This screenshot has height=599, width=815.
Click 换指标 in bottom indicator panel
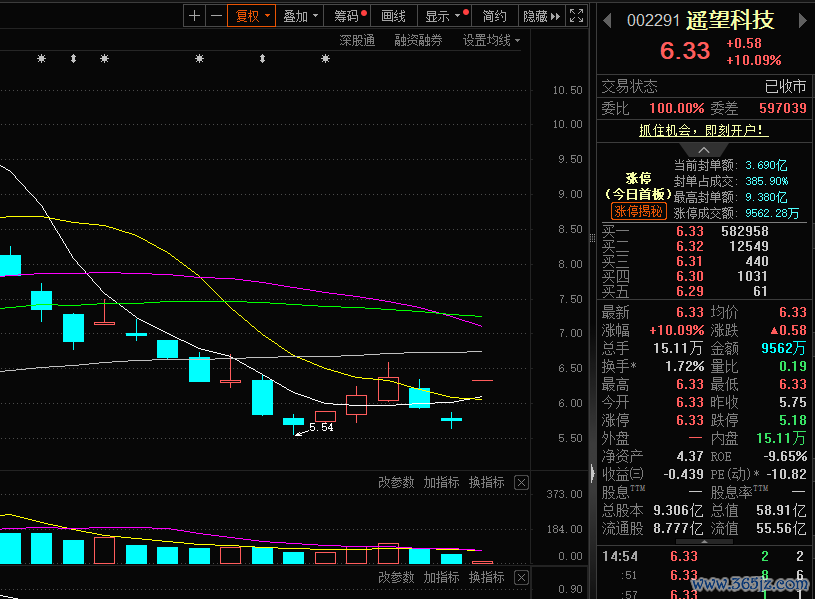pos(487,577)
